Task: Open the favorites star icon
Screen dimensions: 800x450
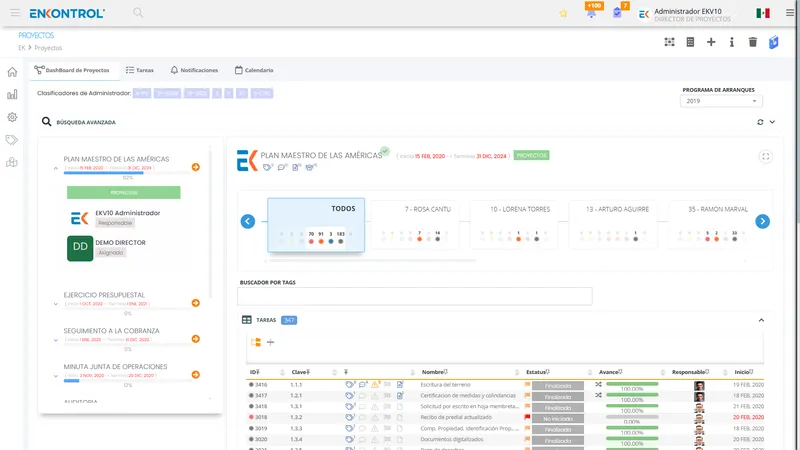Action: pos(563,13)
